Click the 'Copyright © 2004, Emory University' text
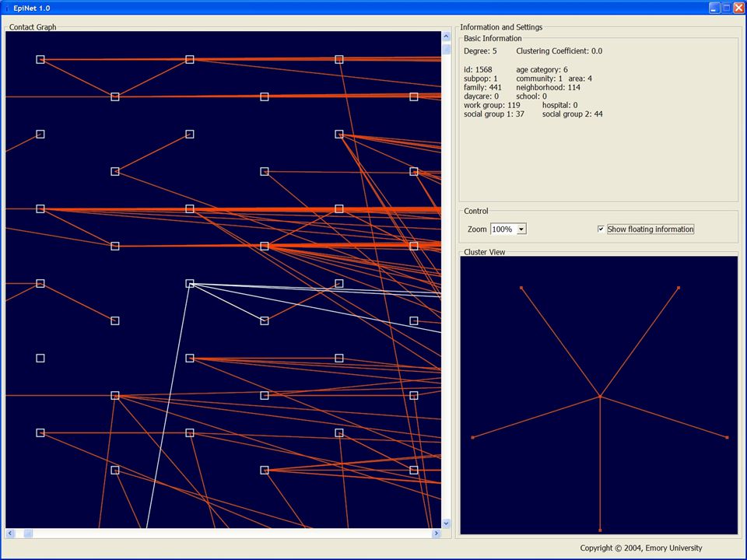Screen dimensions: 747x560 pos(640,548)
